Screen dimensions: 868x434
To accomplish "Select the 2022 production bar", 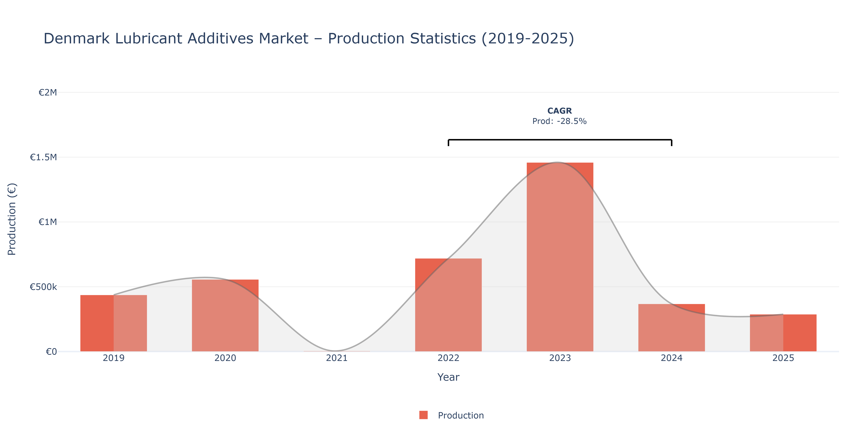I will [x=448, y=305].
